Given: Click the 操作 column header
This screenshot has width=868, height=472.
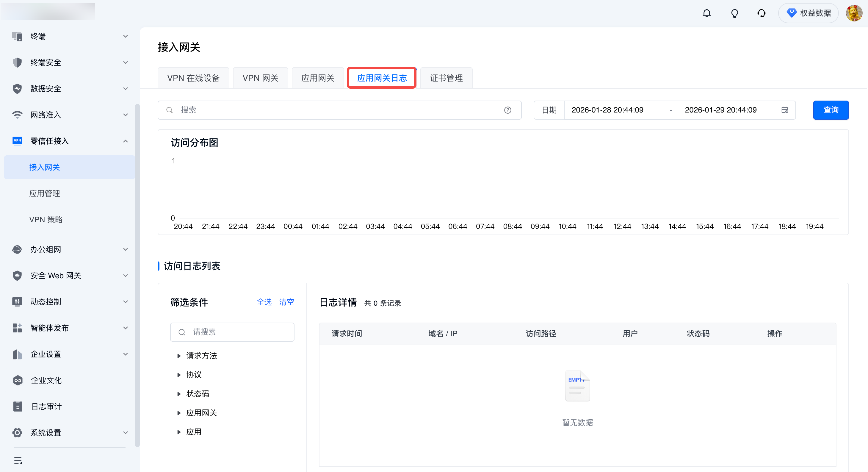Looking at the screenshot, I should [775, 334].
